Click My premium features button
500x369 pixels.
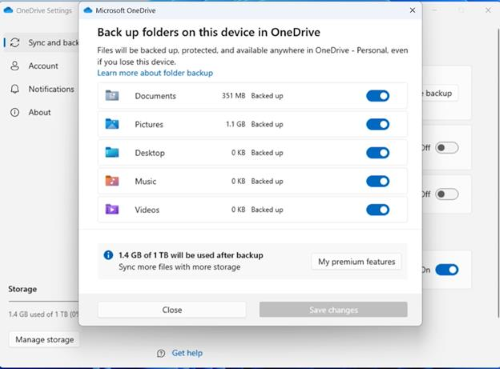pyautogui.click(x=356, y=262)
